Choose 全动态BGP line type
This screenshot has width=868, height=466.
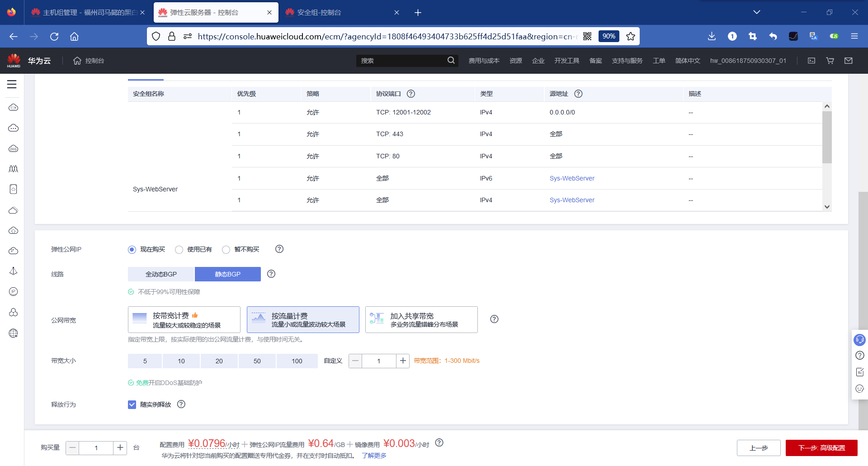(161, 274)
